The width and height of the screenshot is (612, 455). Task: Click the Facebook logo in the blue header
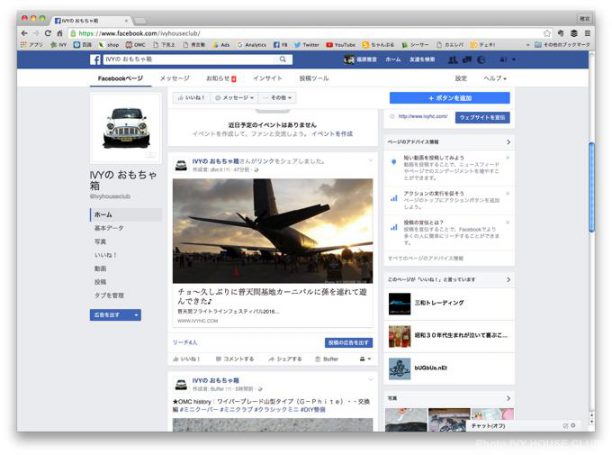point(97,60)
